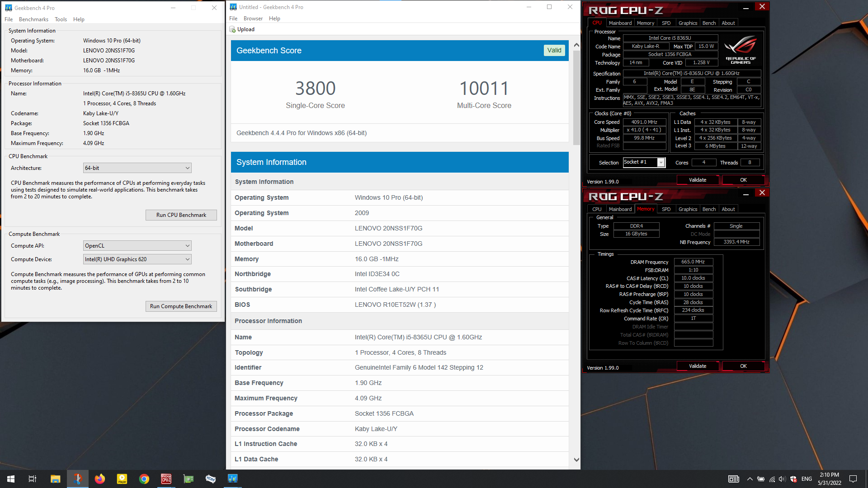Screen dimensions: 868x488
Task: Select the BIOS LENOVO R10ET52W value
Action: pyautogui.click(x=395, y=305)
